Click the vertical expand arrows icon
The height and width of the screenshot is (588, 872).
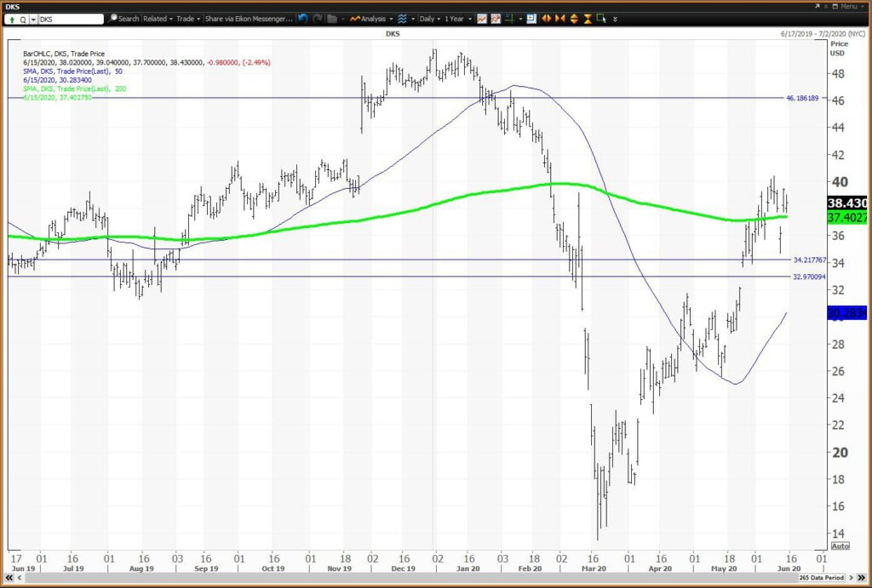574,19
